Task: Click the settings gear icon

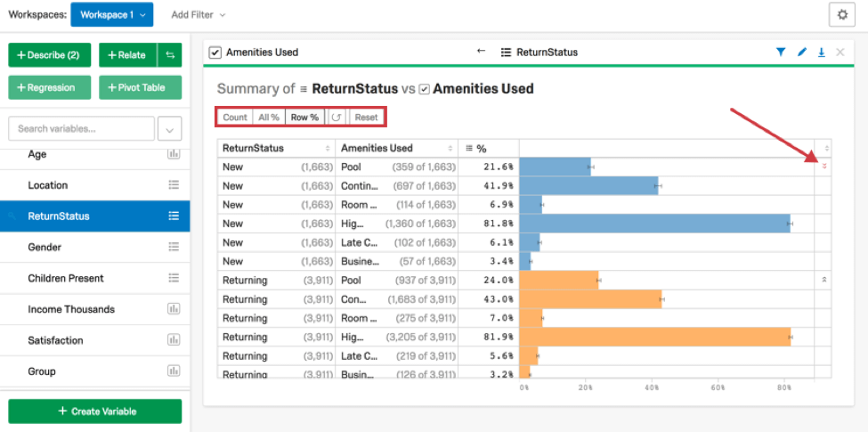Action: pos(842,15)
